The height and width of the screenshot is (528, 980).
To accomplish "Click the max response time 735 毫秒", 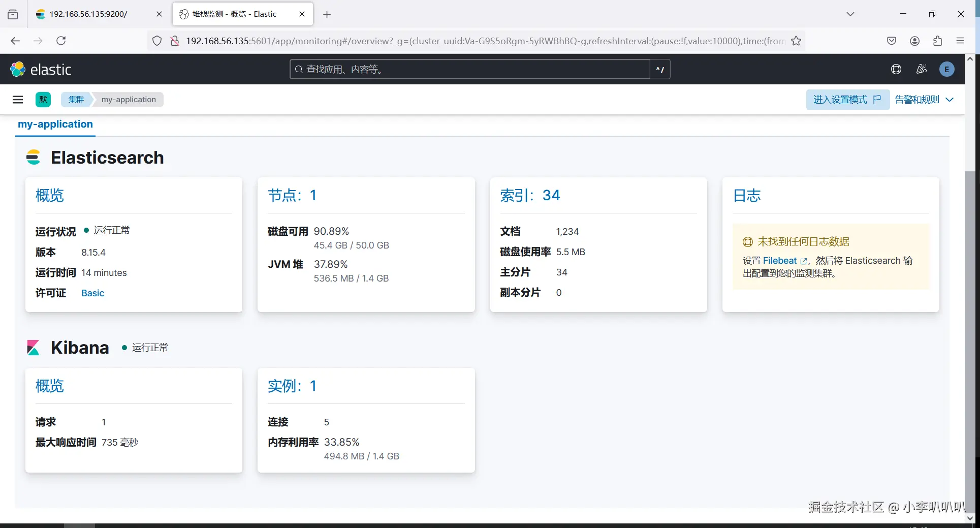I will pos(120,443).
